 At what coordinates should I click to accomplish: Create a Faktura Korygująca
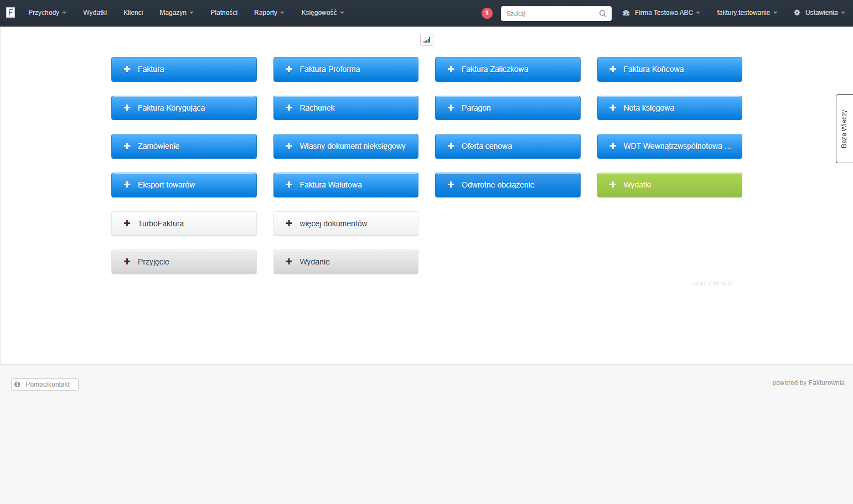pos(184,108)
